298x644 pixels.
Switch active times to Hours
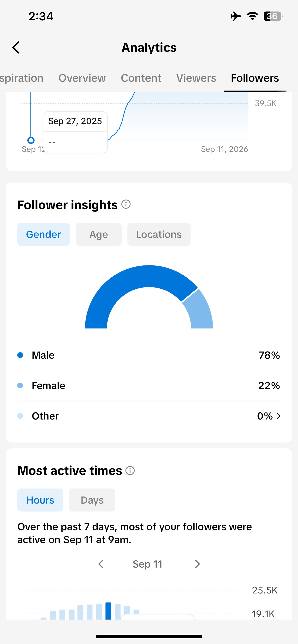point(40,500)
